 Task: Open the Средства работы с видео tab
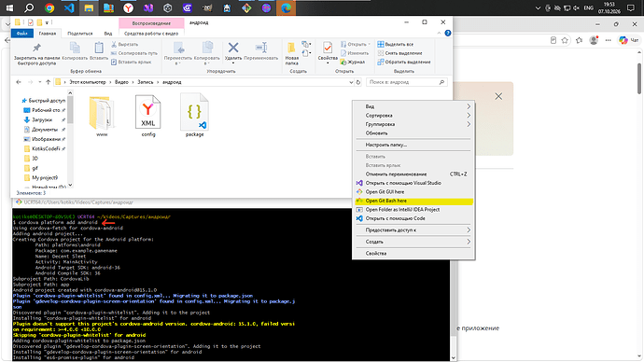(x=151, y=34)
